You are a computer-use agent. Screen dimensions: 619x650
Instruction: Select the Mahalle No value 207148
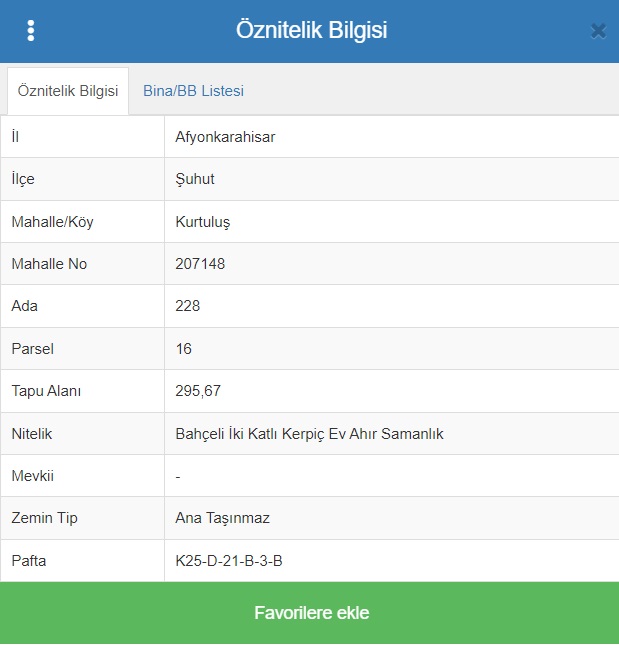[200, 264]
